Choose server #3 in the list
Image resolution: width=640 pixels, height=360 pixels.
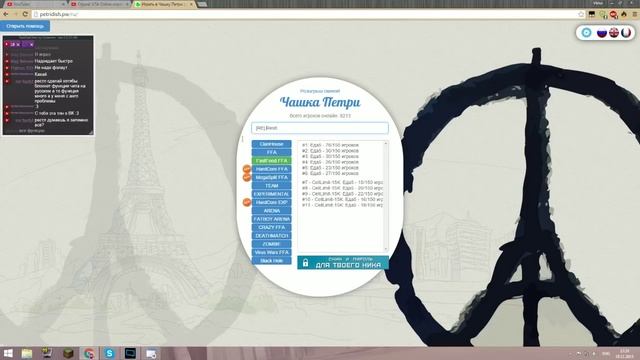(x=330, y=156)
